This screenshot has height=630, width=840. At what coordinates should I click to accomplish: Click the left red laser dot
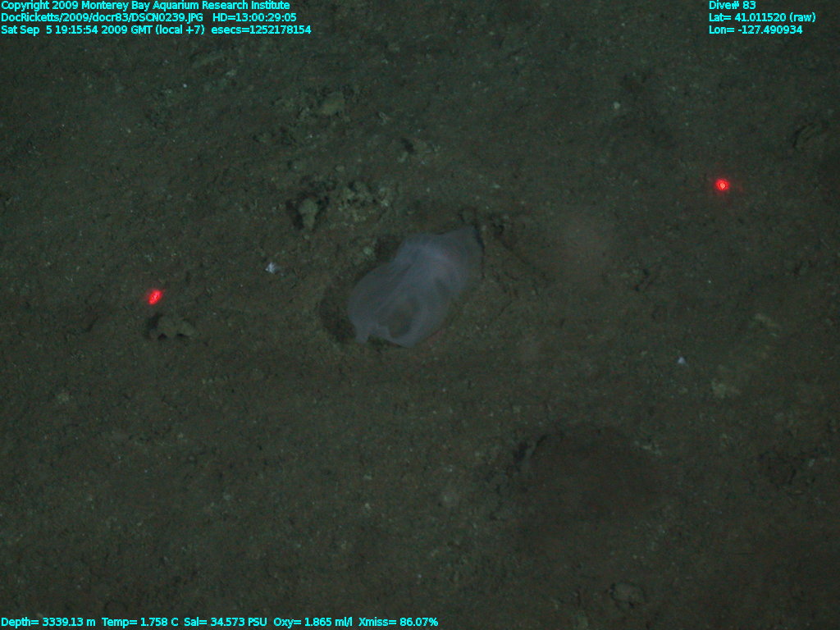[x=155, y=296]
